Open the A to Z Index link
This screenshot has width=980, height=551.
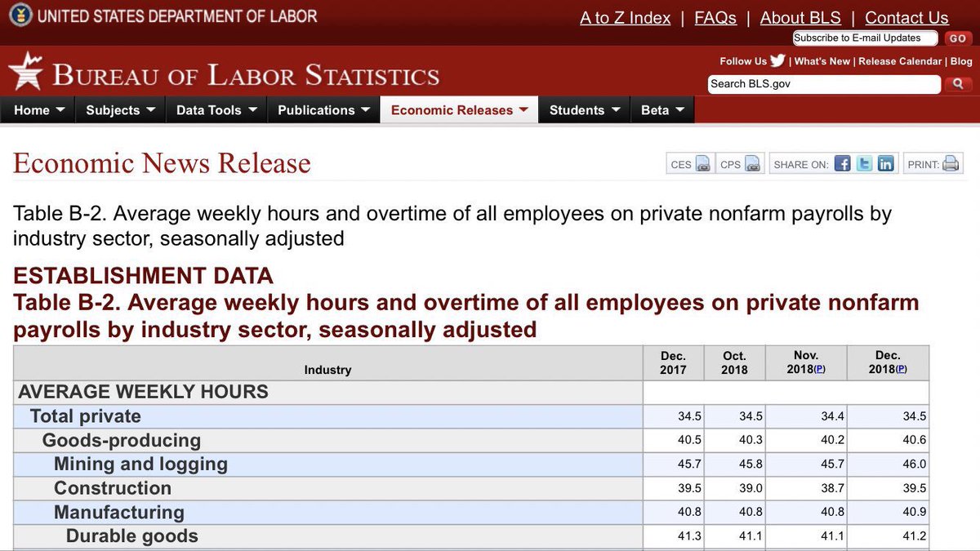626,18
